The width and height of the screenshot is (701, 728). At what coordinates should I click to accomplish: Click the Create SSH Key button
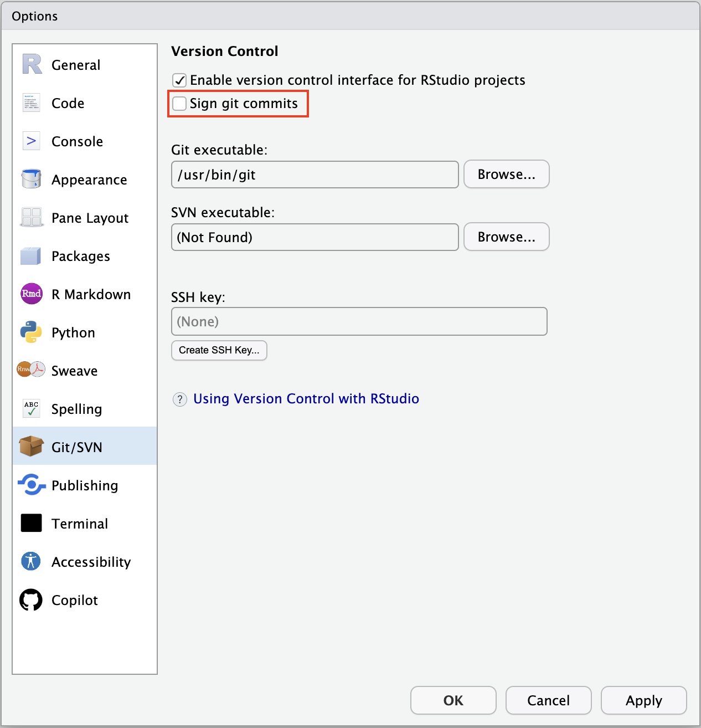click(219, 350)
